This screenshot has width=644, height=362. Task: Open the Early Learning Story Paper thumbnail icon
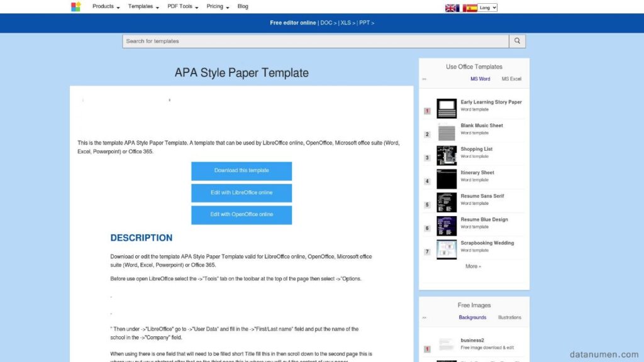point(446,107)
